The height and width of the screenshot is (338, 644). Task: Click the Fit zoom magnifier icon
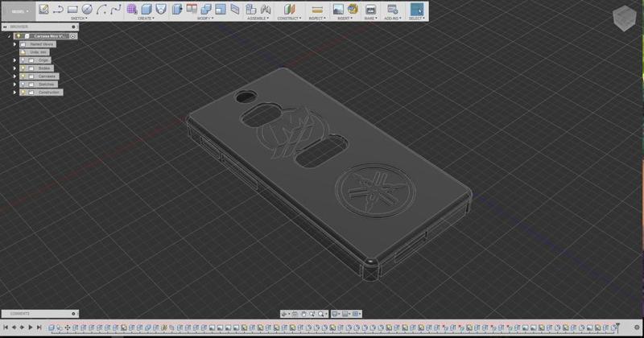point(320,314)
